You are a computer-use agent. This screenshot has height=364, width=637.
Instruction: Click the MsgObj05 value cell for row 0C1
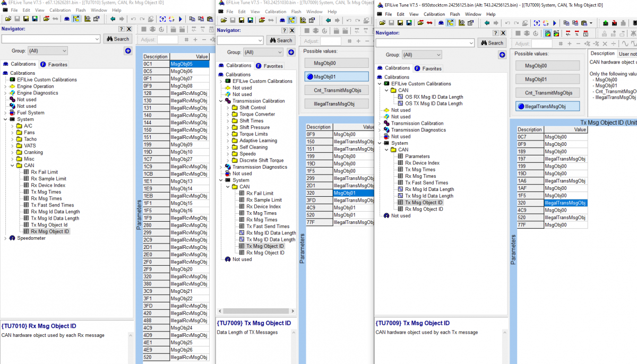[x=190, y=64]
